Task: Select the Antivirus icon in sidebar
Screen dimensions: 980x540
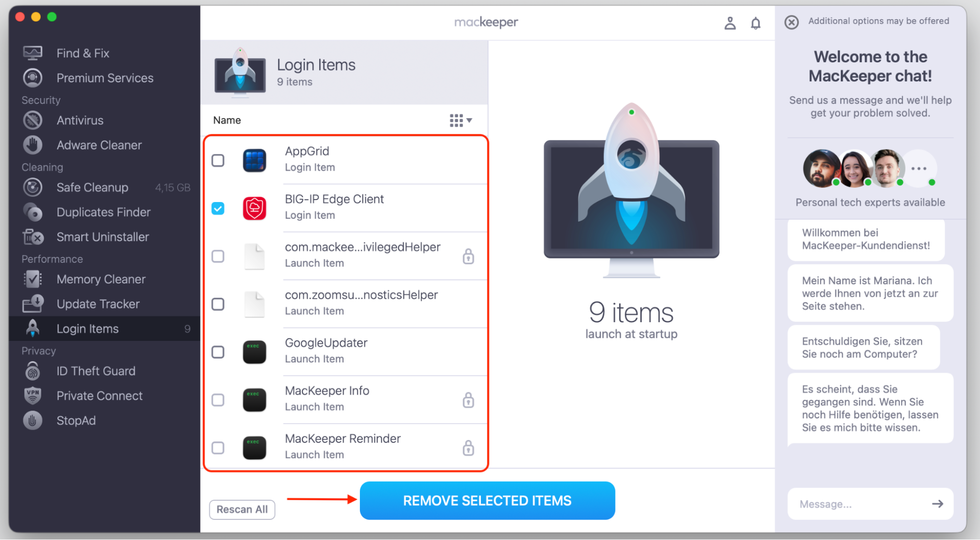Action: [33, 120]
